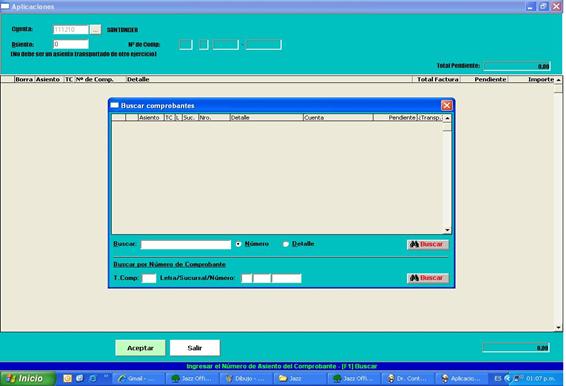Click the first quick launch icon next to Inicio
Image resolution: width=566 pixels, height=386 pixels.
pos(68,378)
